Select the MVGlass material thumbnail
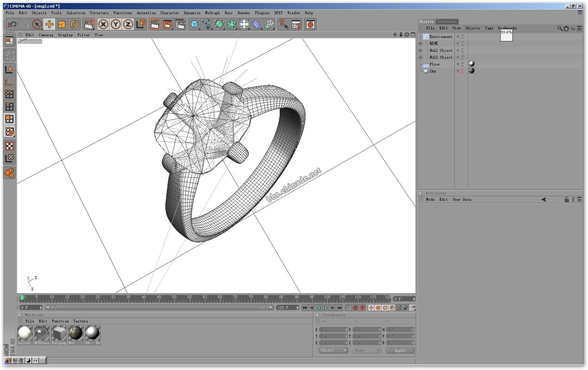588x370 pixels. (x=41, y=333)
